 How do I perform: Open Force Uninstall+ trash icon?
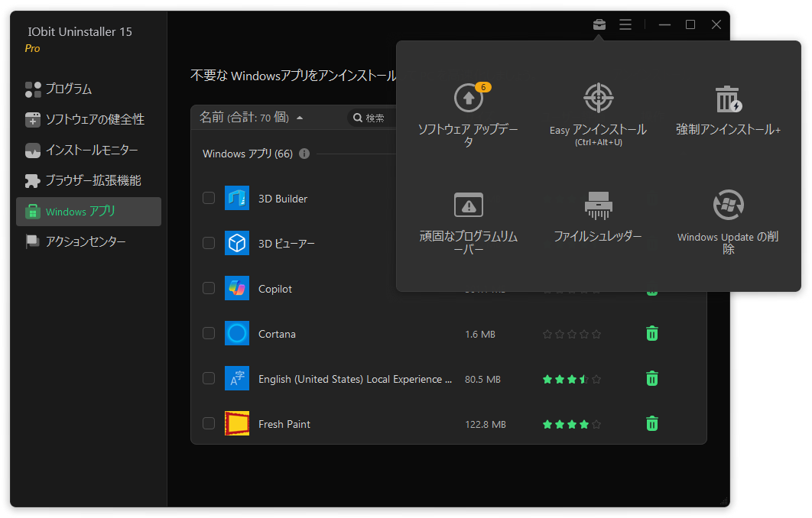tap(728, 99)
